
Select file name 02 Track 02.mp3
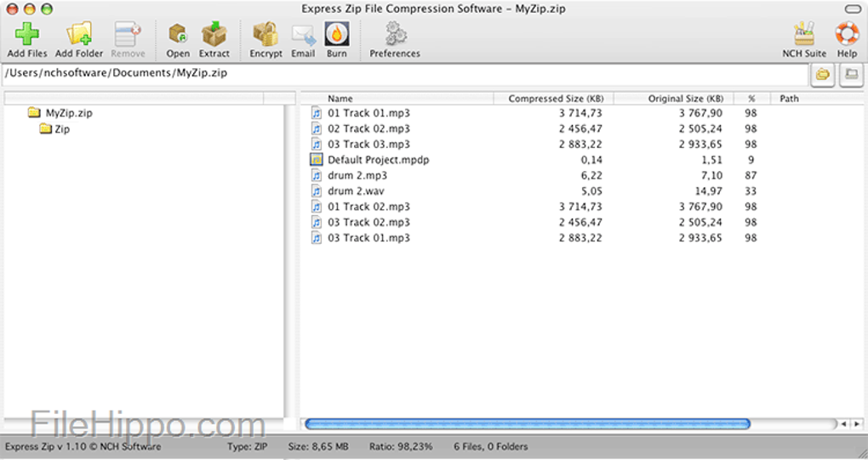pyautogui.click(x=368, y=129)
